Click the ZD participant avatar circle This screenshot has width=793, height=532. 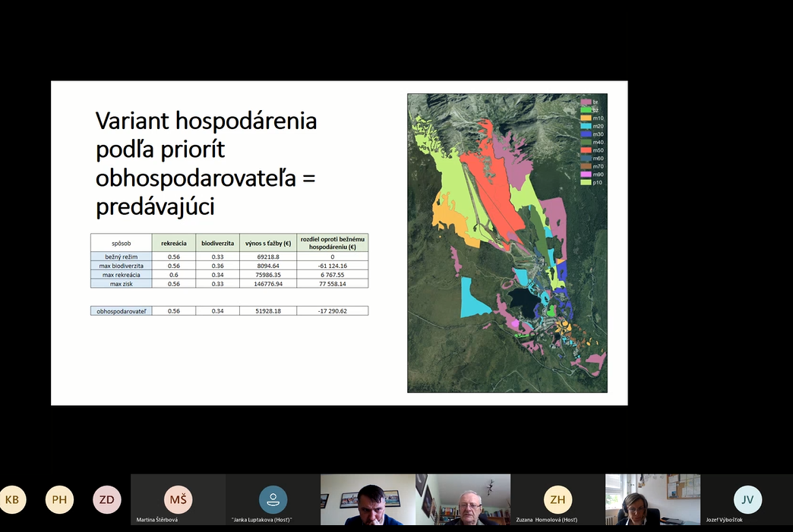click(107, 499)
